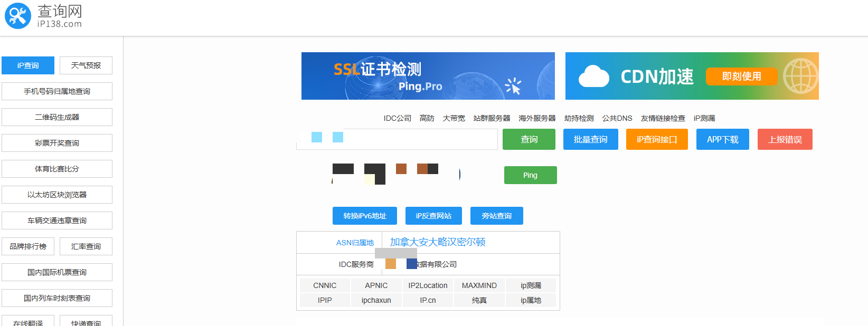Click the green 查询 search button
Viewport: 868px width, 326px height.
(x=529, y=139)
